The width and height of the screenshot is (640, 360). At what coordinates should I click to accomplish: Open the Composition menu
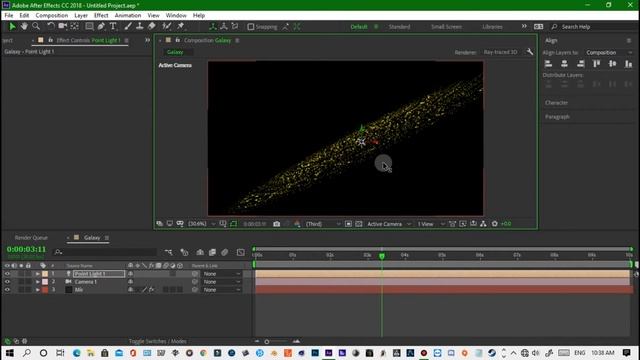coord(51,15)
